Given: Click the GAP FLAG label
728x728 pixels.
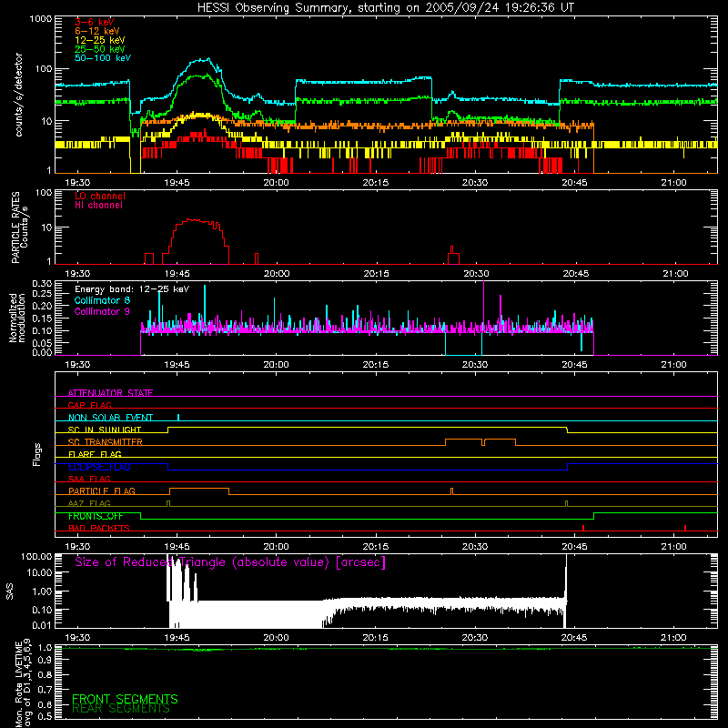Looking at the screenshot, I should pyautogui.click(x=89, y=405).
